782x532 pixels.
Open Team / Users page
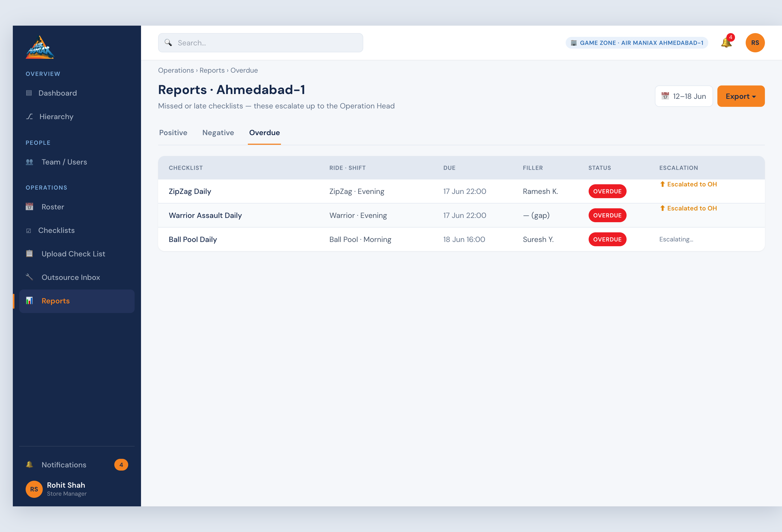coord(77,162)
